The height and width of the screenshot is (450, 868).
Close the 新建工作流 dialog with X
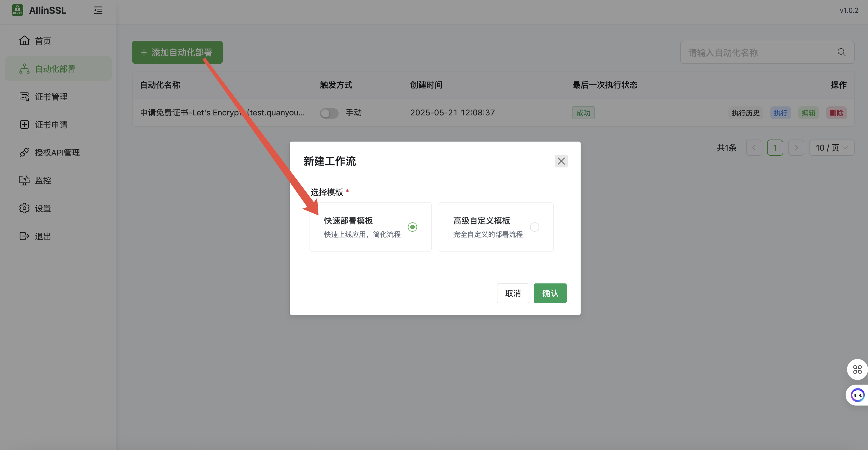click(561, 161)
